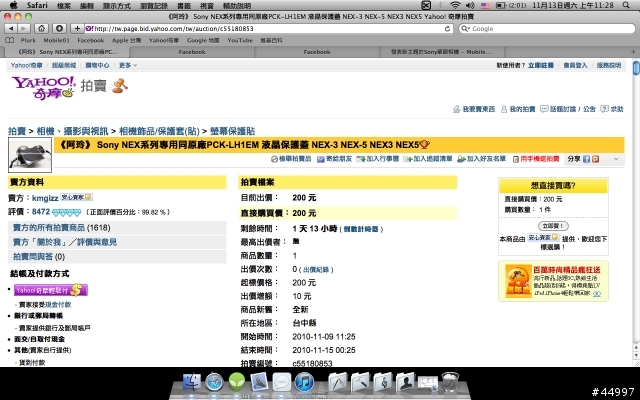640x400 pixels.
Task: Open iTunes music note icon in Dock
Action: [304, 382]
